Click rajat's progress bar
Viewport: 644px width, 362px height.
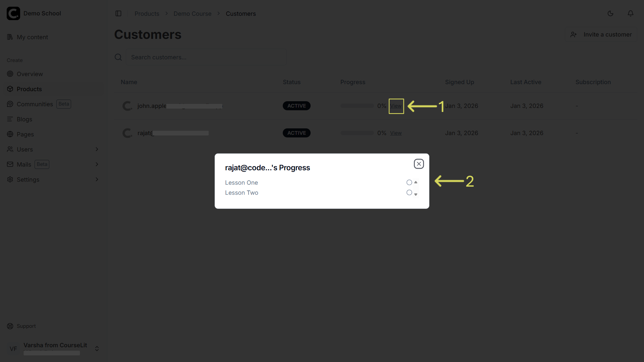pos(357,133)
